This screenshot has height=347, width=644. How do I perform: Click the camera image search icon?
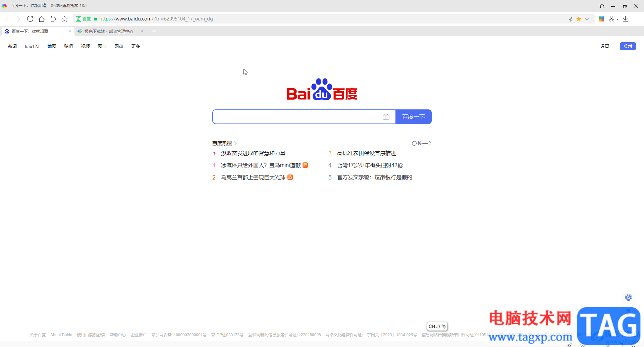(386, 117)
